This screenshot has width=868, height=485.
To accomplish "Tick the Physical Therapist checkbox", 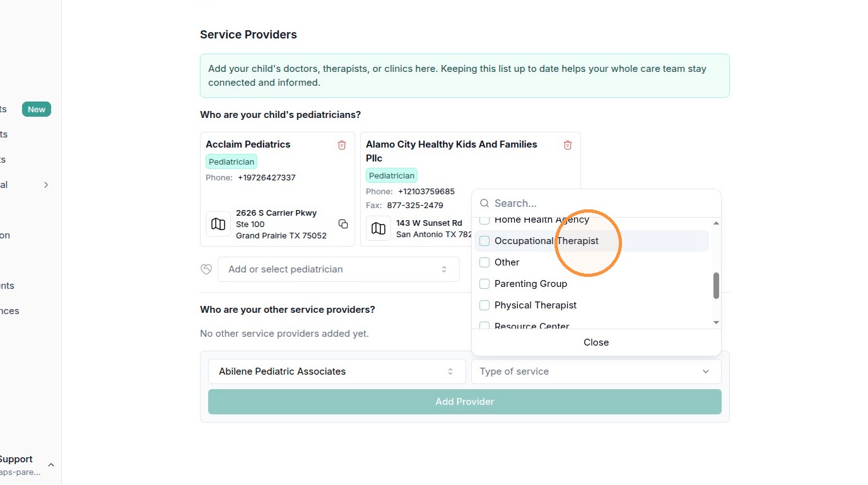I will click(x=484, y=305).
